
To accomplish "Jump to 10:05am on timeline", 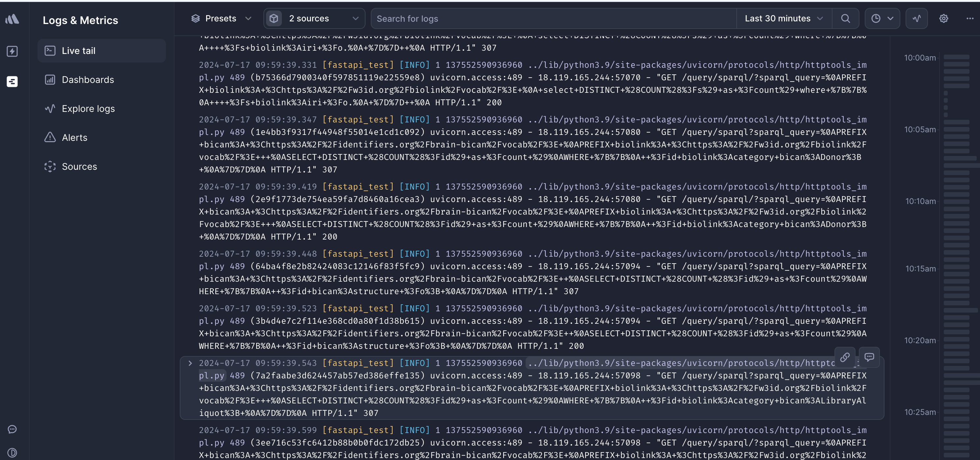I will point(919,130).
